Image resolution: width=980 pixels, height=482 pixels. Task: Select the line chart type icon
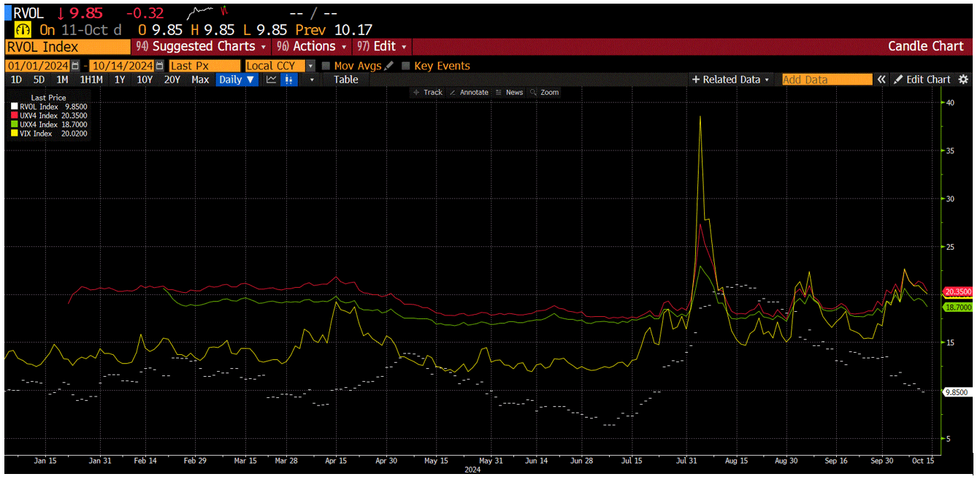pyautogui.click(x=270, y=80)
